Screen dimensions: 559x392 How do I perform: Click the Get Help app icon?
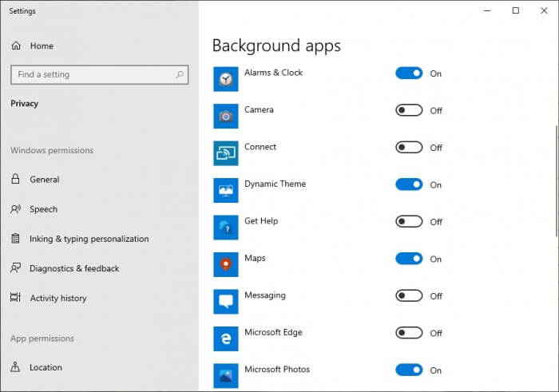click(x=226, y=228)
